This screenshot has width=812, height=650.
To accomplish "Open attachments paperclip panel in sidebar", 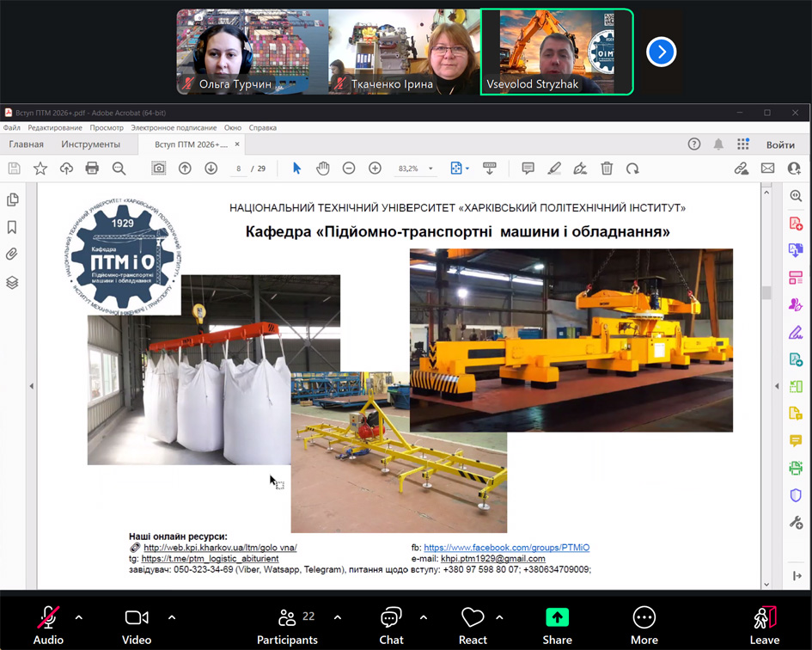I will point(12,254).
